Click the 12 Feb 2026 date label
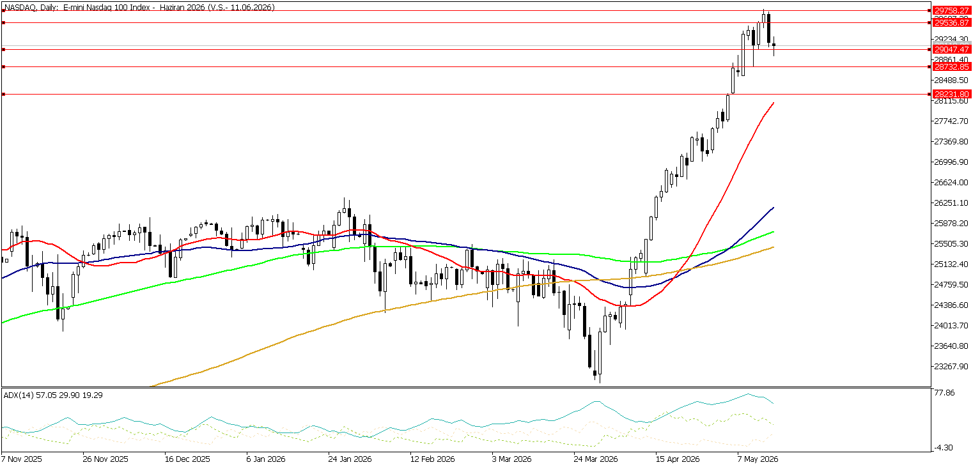Viewport: 980px width, 467px height. click(432, 459)
